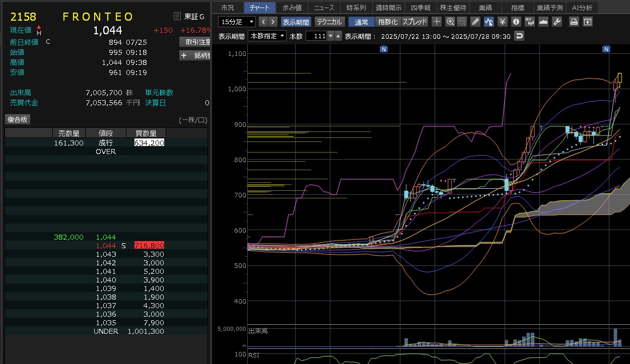Viewport: 630px width, 364px height.
Task: Toggle 表示期間 display period button
Action: 296,22
